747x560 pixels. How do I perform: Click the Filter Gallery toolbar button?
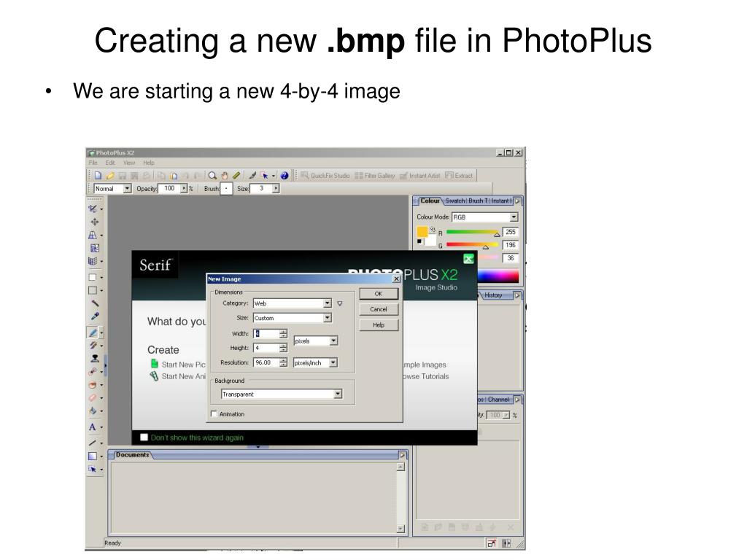coord(375,176)
